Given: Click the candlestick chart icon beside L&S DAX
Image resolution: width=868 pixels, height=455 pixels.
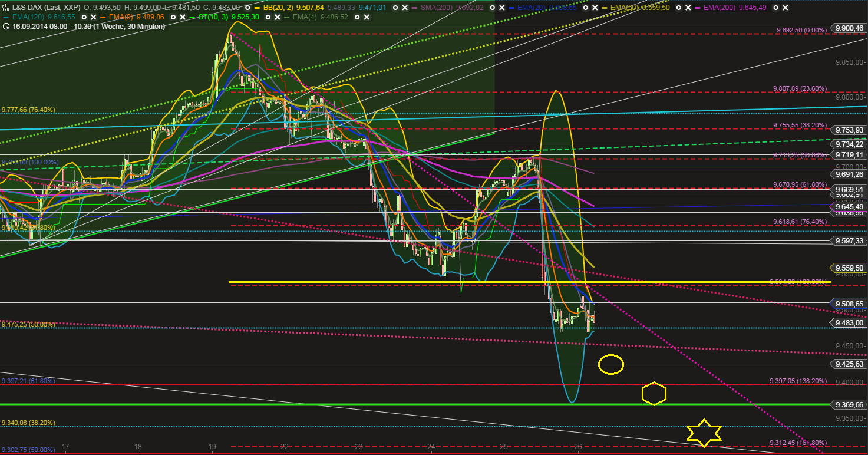Looking at the screenshot, I should [x=6, y=7].
